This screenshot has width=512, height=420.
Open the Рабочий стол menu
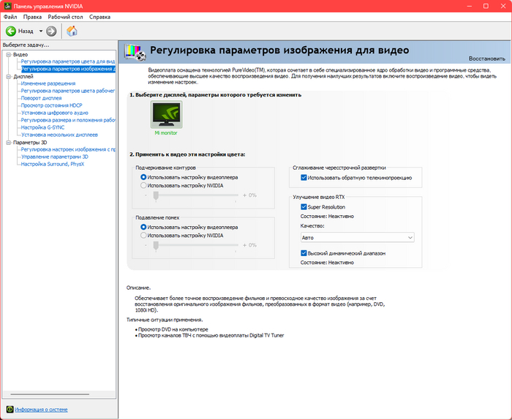(65, 17)
